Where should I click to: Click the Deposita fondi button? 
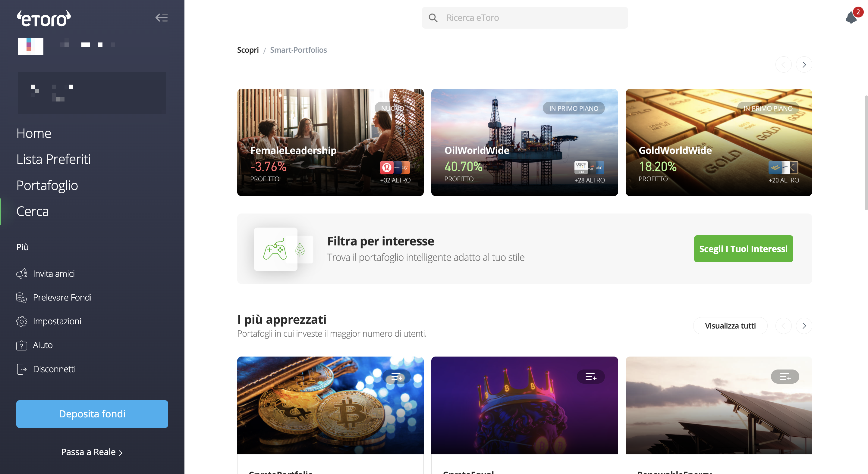click(x=92, y=414)
